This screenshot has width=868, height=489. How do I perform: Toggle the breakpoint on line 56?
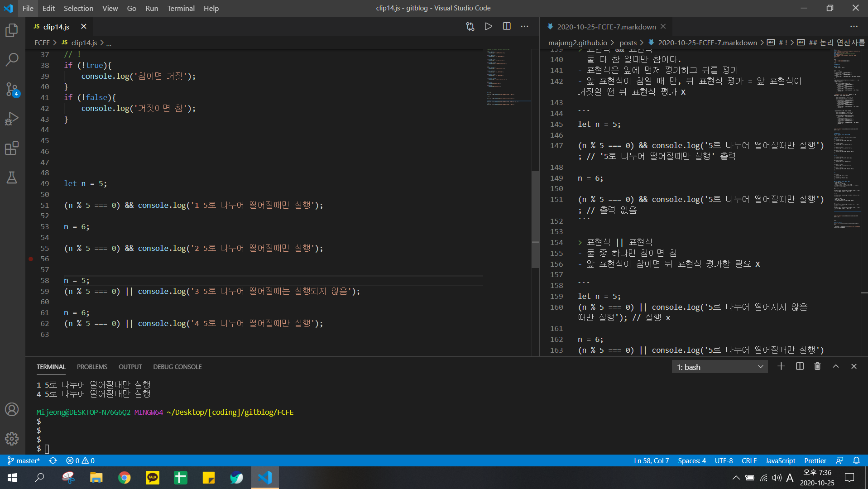click(31, 259)
